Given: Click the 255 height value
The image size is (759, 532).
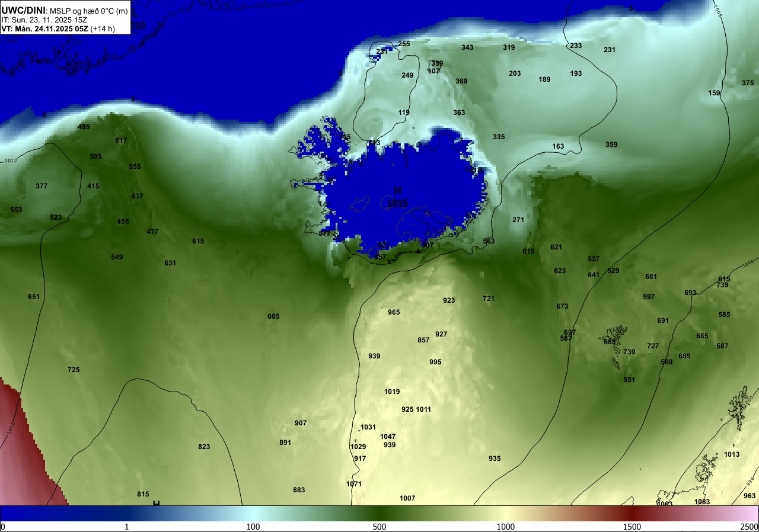Looking at the screenshot, I should (404, 44).
